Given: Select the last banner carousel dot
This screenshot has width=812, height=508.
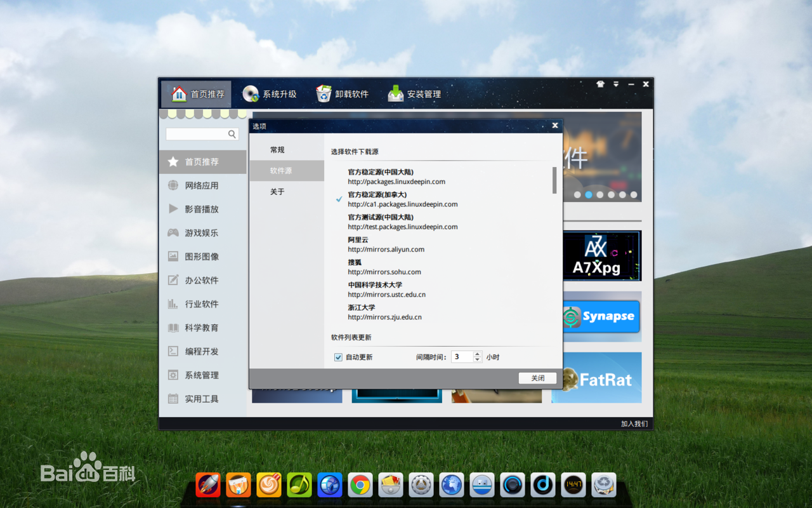Looking at the screenshot, I should click(634, 195).
